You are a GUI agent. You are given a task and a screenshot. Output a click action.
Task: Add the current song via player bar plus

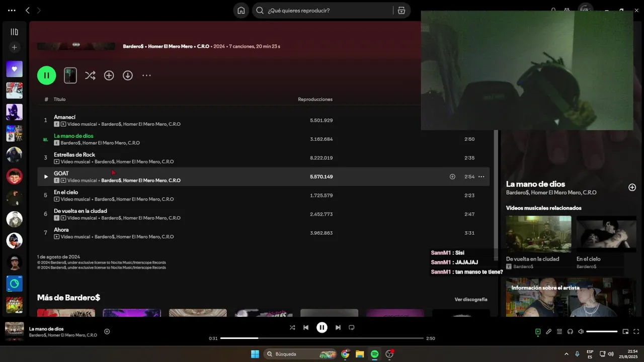[x=107, y=331]
